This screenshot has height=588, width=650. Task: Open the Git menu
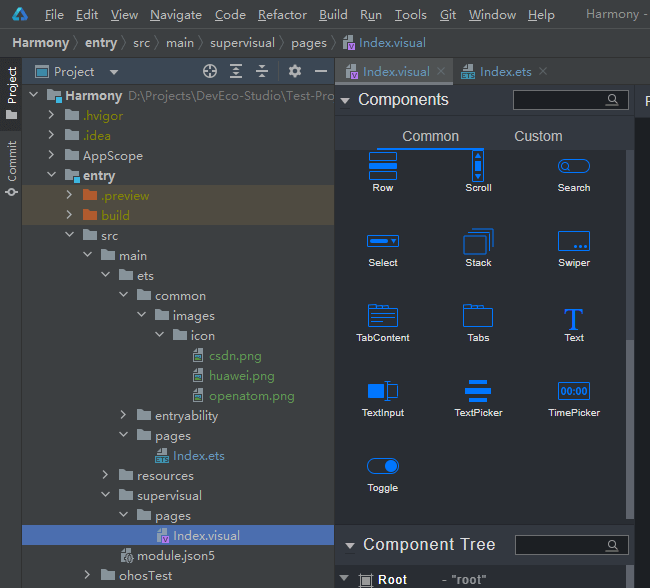pyautogui.click(x=448, y=15)
